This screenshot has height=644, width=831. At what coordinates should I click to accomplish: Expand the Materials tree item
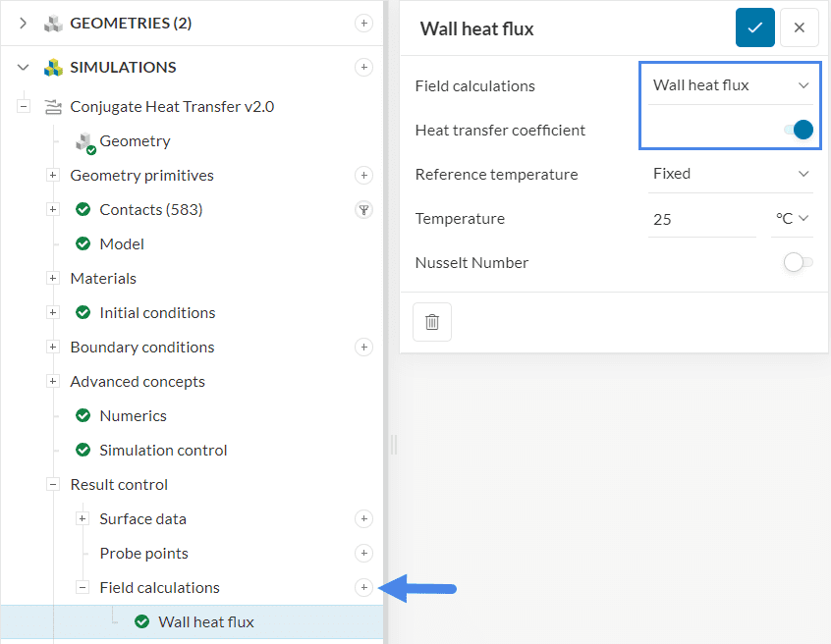click(x=52, y=278)
